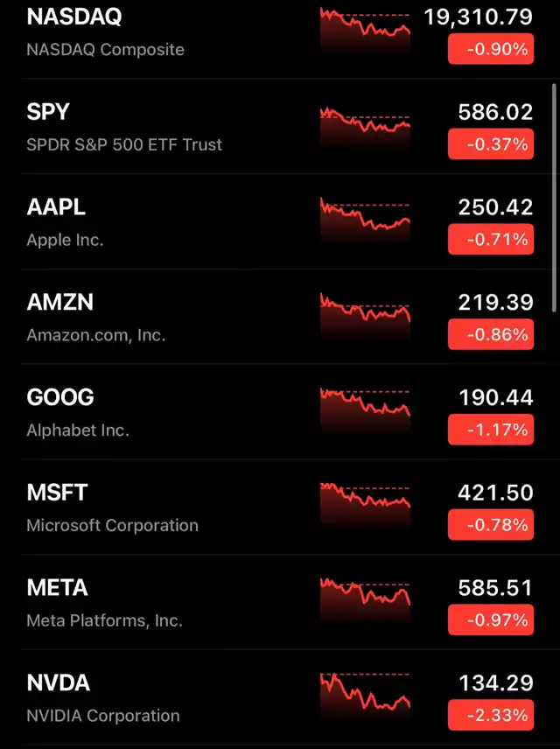Select the Meta Platforms, Inc. label
Image resolution: width=560 pixels, height=749 pixels.
pyautogui.click(x=104, y=620)
